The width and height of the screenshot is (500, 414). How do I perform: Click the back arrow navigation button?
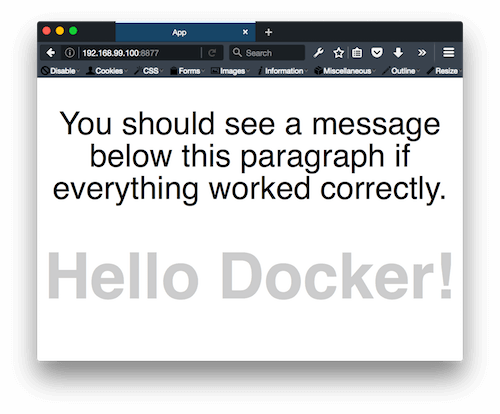point(51,53)
